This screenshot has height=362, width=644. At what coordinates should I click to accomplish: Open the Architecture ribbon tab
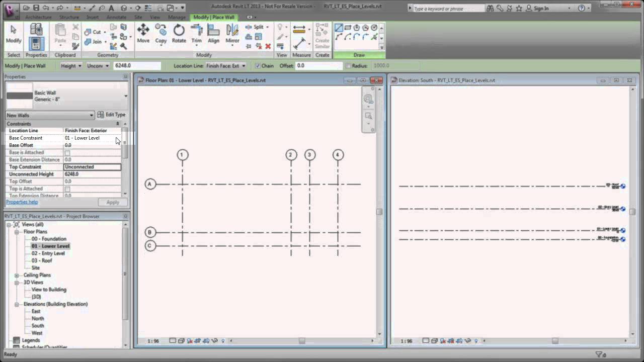38,17
